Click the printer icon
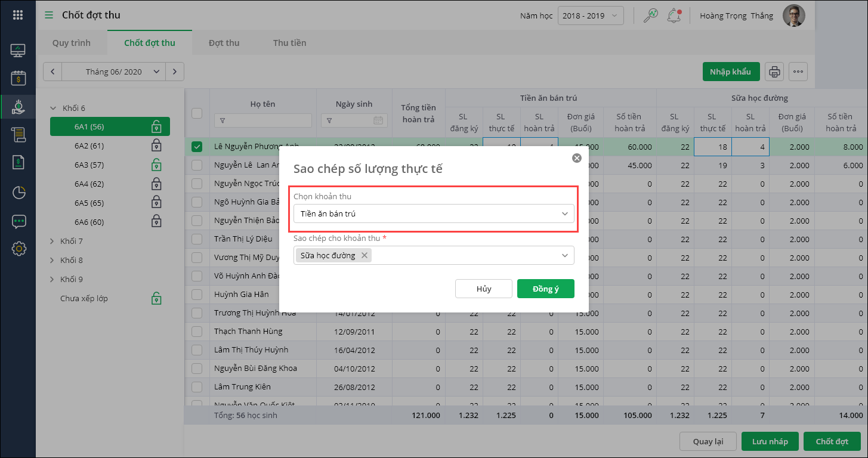Image resolution: width=868 pixels, height=458 pixels. click(x=774, y=72)
